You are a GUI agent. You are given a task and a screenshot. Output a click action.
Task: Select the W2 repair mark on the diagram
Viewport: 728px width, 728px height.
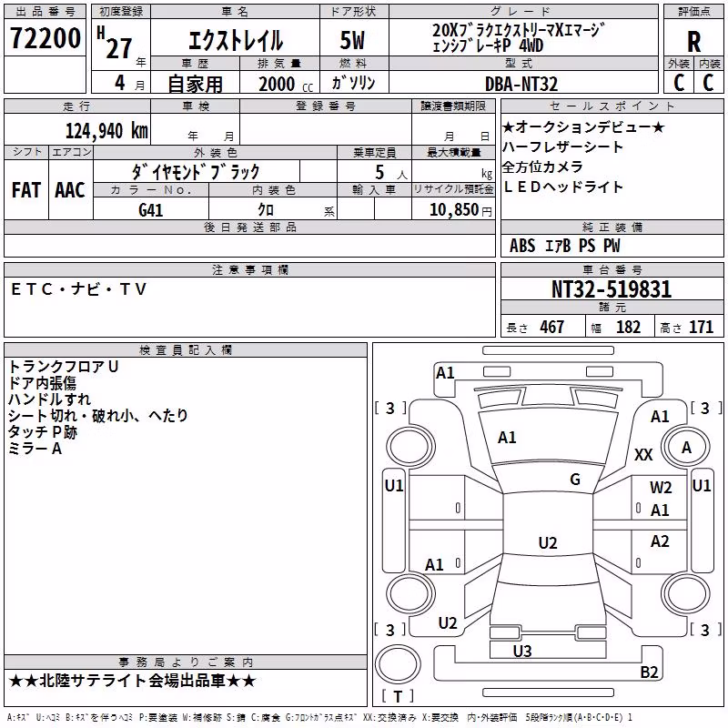661,488
